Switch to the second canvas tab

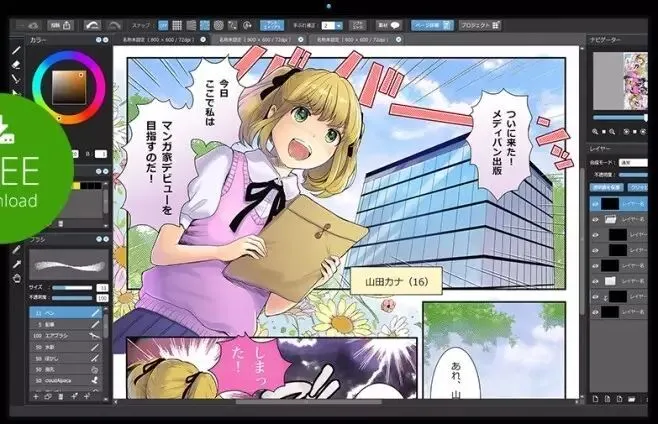(x=256, y=39)
